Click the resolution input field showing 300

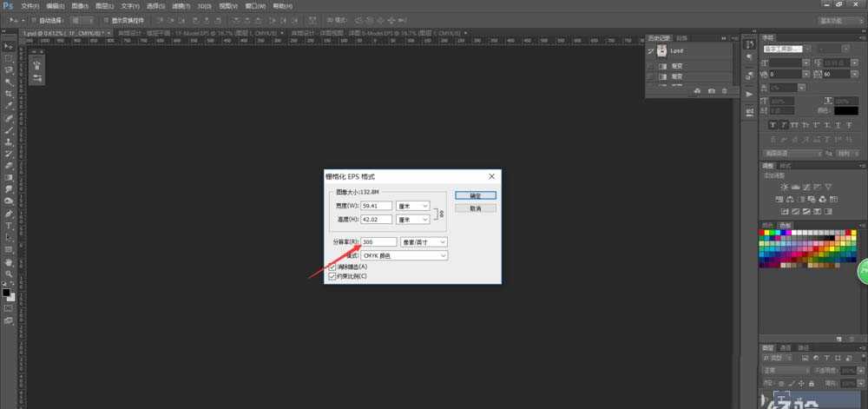point(378,241)
